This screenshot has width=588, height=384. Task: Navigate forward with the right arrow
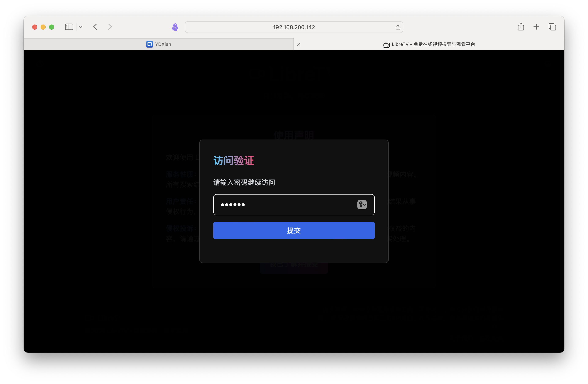point(110,27)
